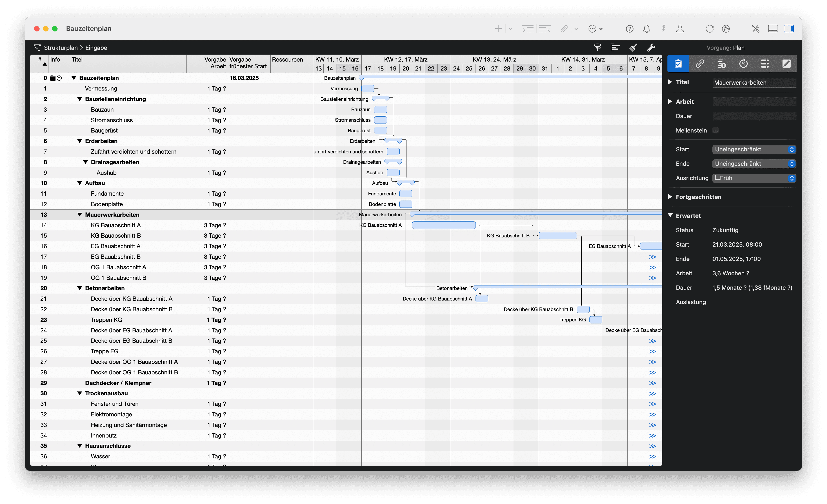The height and width of the screenshot is (504, 827).
Task: Select the pencil/notes tab of the inspector
Action: 787,63
